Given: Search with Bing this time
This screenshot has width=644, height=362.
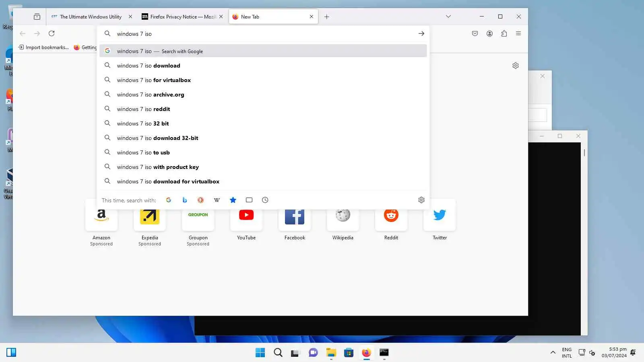Looking at the screenshot, I should [185, 200].
